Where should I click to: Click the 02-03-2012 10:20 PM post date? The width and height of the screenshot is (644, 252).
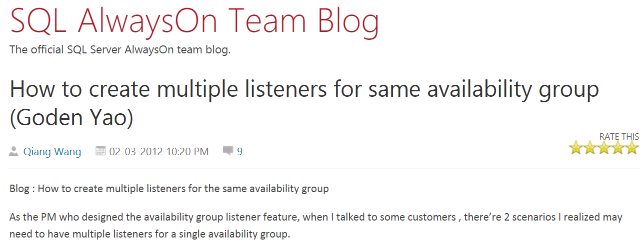[159, 152]
